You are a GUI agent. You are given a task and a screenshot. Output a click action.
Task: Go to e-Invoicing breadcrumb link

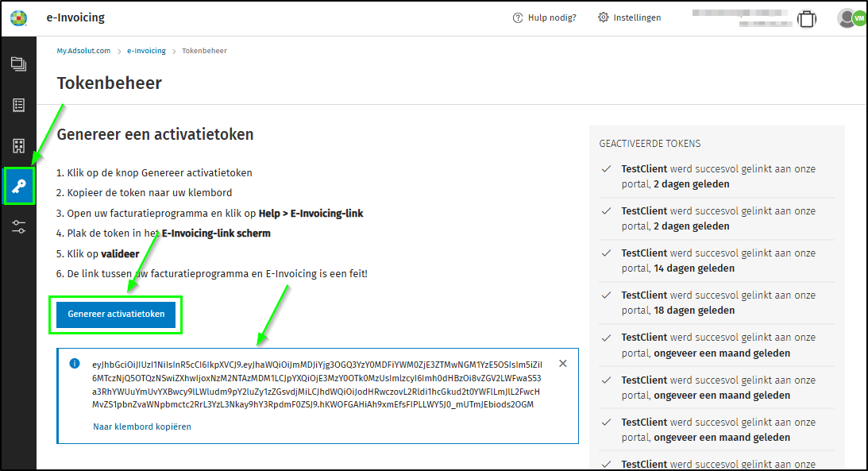point(146,51)
